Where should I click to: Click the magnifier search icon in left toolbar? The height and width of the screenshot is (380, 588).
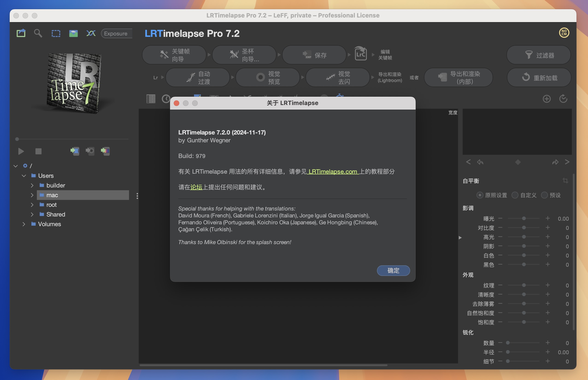pyautogui.click(x=38, y=33)
